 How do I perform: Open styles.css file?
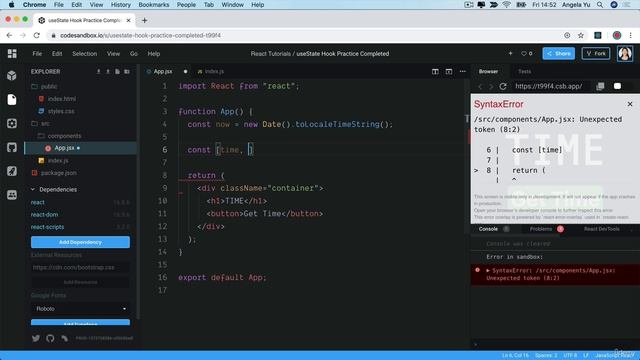pos(61,111)
